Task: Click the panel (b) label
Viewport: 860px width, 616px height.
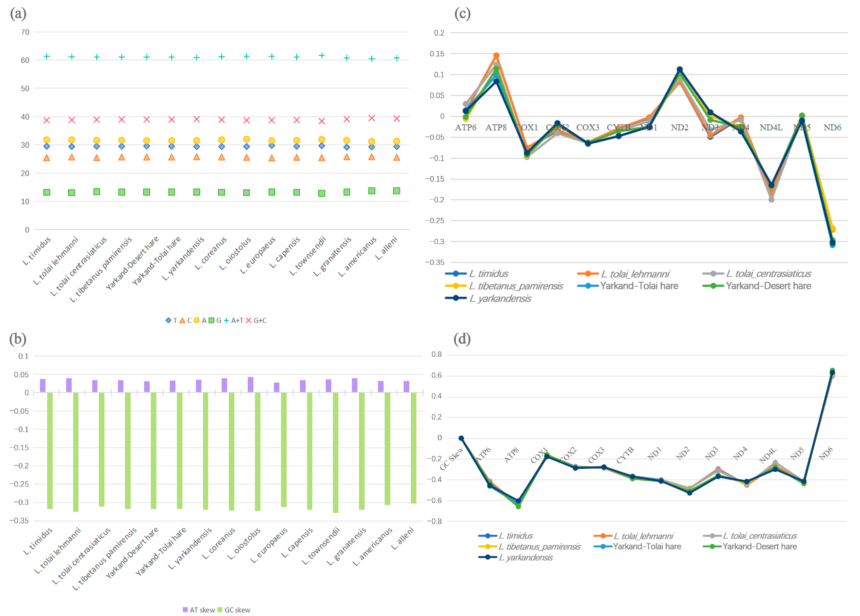Action: (x=18, y=339)
